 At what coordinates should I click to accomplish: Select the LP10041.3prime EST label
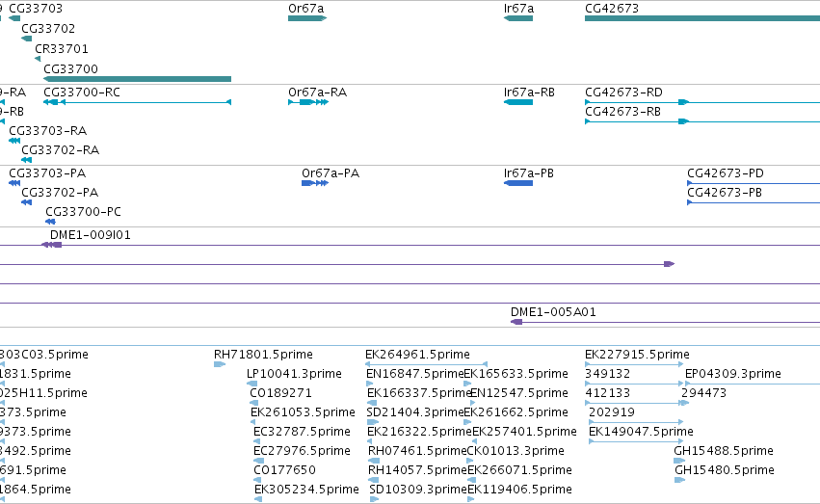[294, 374]
